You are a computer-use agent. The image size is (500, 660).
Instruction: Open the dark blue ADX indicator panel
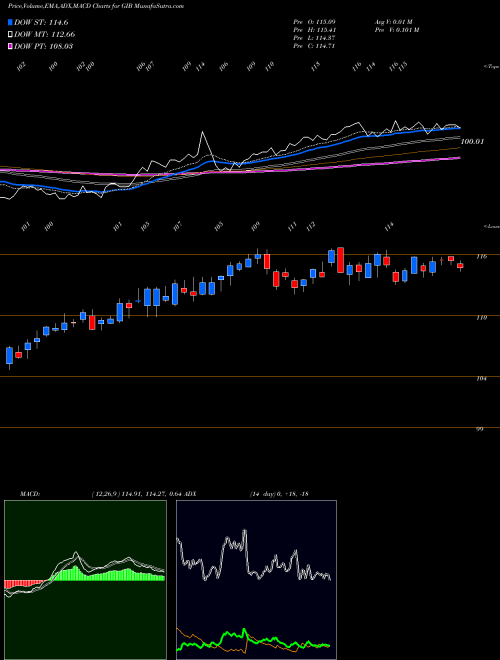point(256,580)
